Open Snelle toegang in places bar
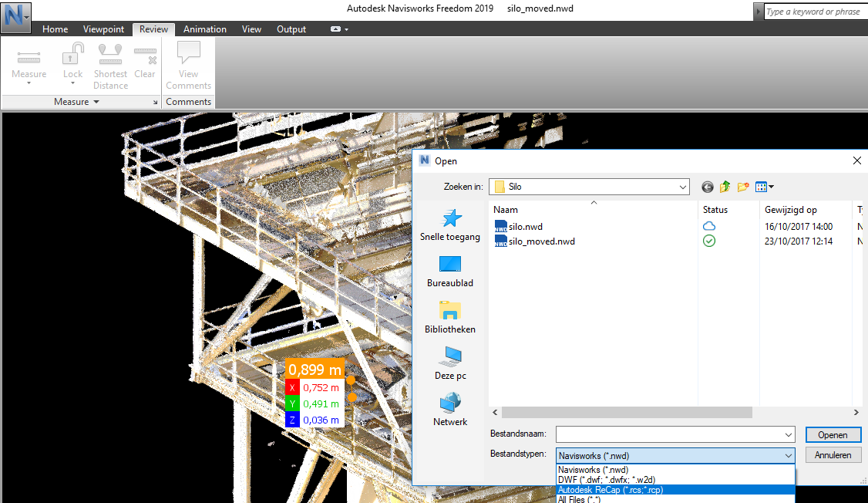The image size is (868, 503). pos(450,225)
